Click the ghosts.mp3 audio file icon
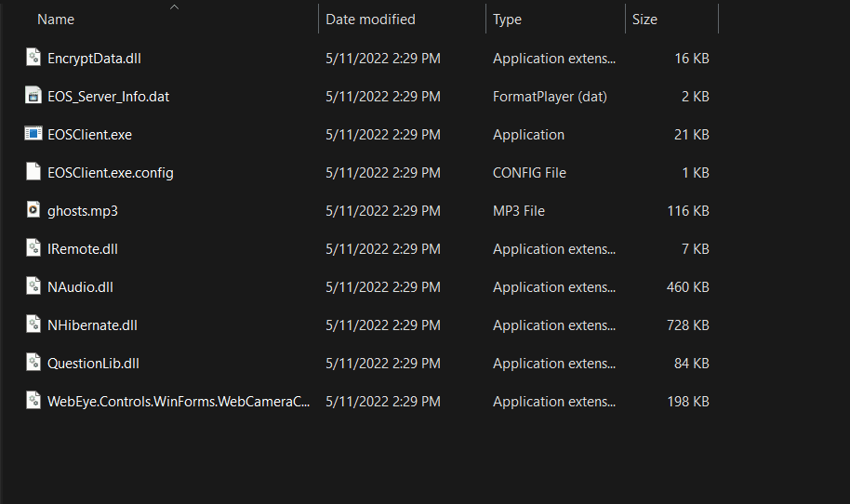Screen dimensions: 850x504 tap(33, 210)
